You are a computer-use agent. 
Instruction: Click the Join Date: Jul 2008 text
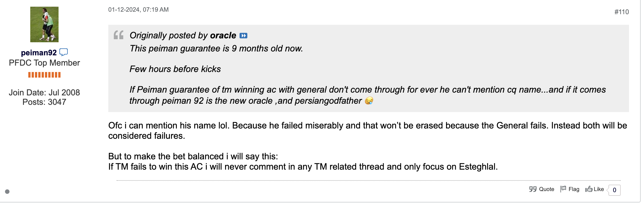(44, 92)
